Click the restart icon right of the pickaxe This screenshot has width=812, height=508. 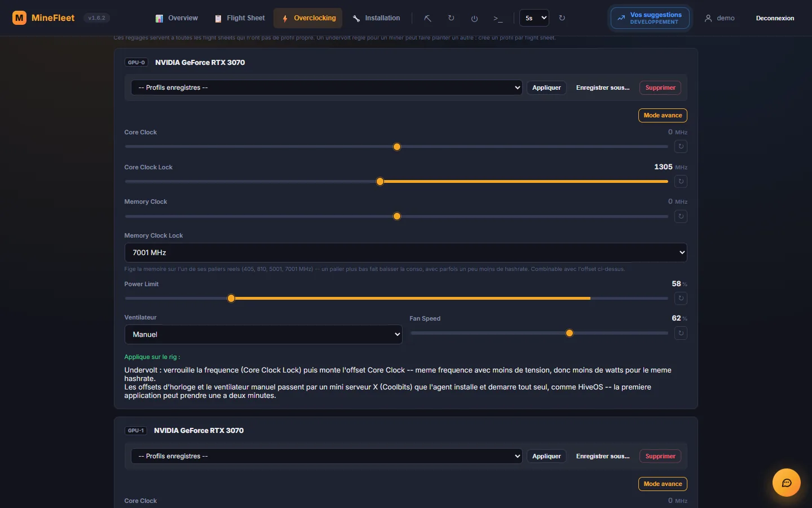pos(451,18)
